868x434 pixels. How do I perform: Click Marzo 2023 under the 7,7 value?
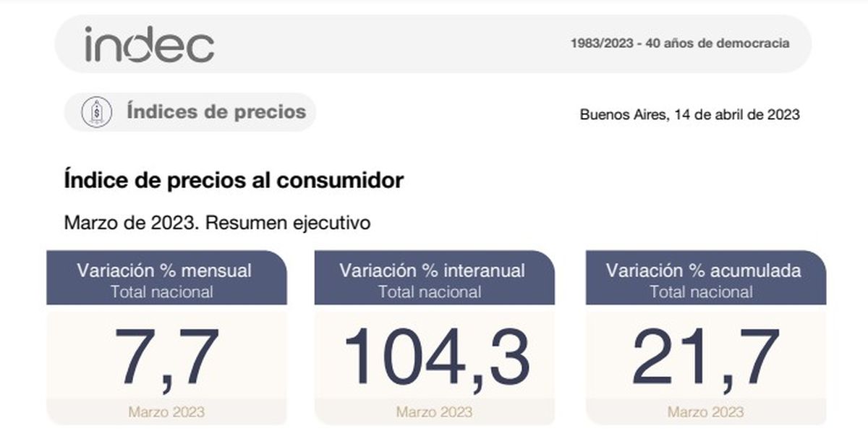tap(166, 412)
